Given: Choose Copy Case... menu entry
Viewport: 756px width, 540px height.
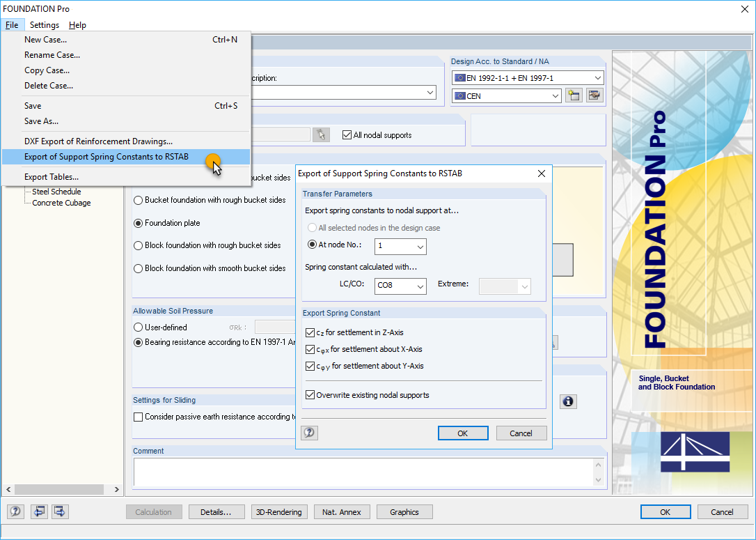Looking at the screenshot, I should point(126,70).
